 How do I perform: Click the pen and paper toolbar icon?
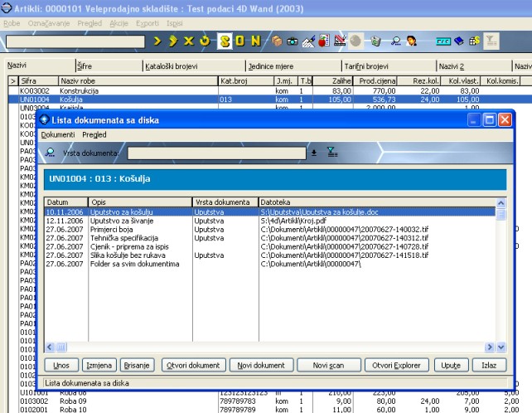[308, 41]
